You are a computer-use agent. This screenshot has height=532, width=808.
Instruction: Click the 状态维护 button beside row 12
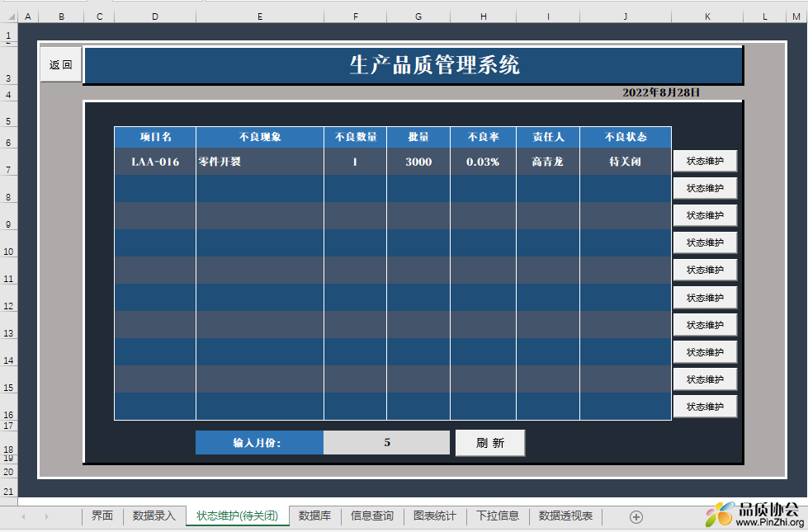[705, 298]
